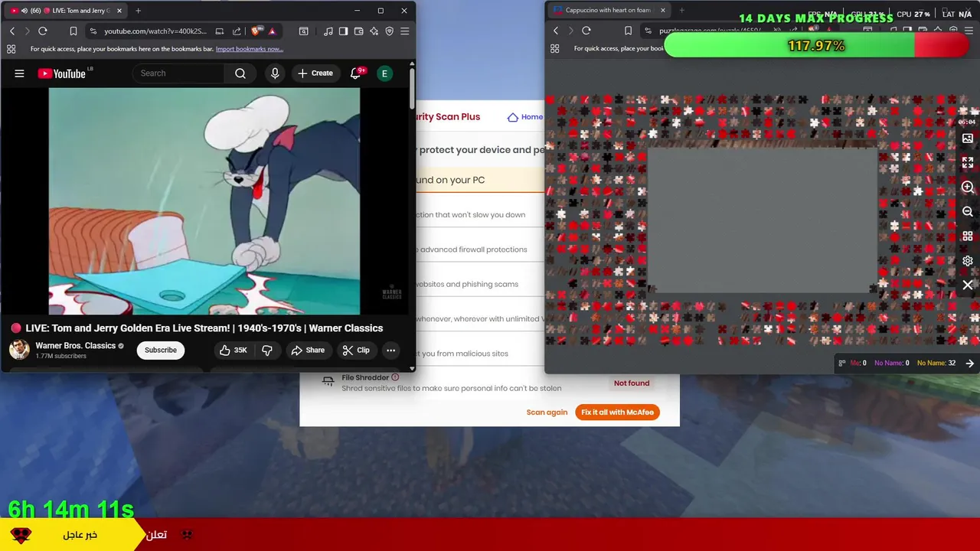The image size is (980, 551).
Task: Toggle the browser sidebar panel
Action: tap(344, 31)
